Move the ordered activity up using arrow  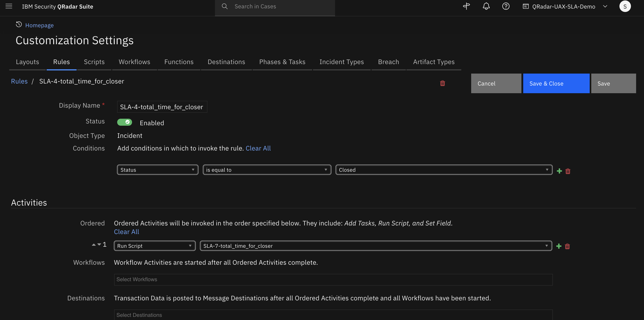point(94,244)
